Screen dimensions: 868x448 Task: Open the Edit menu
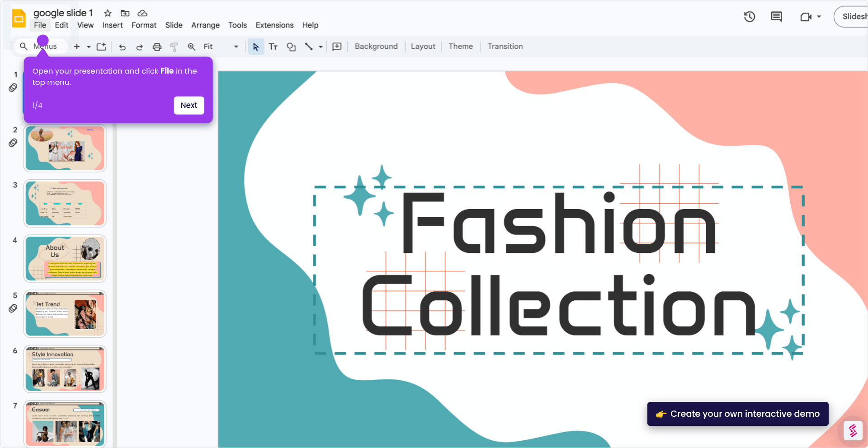[61, 25]
